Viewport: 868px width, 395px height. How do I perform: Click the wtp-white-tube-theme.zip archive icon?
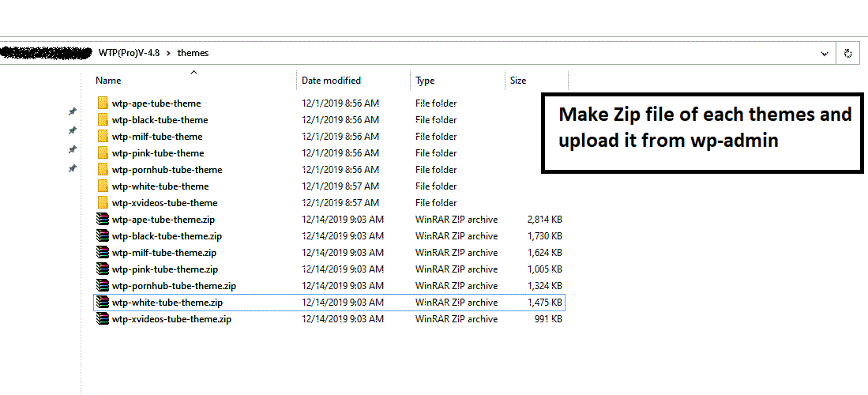pyautogui.click(x=103, y=303)
